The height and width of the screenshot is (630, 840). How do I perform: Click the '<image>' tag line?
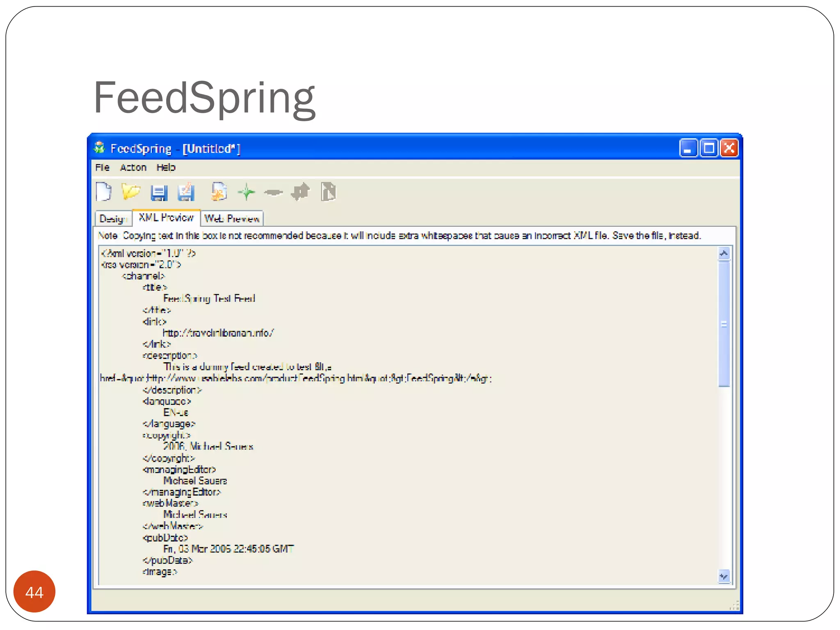pyautogui.click(x=160, y=572)
